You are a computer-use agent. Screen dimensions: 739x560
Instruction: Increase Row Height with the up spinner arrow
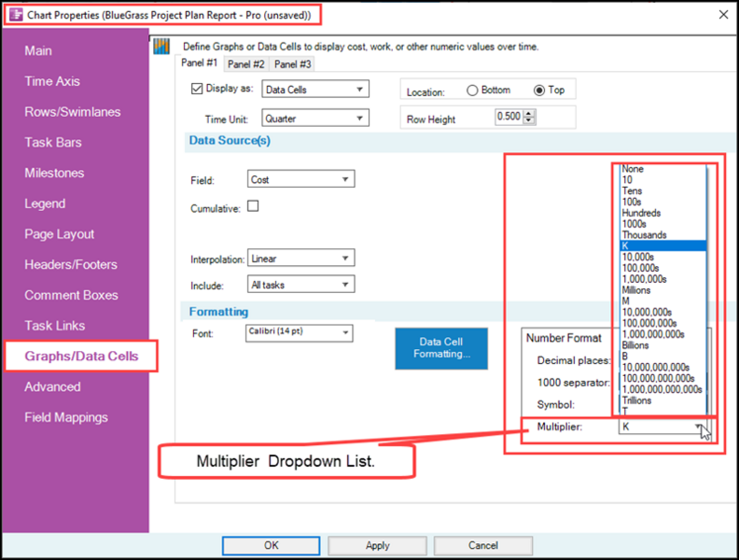(529, 113)
